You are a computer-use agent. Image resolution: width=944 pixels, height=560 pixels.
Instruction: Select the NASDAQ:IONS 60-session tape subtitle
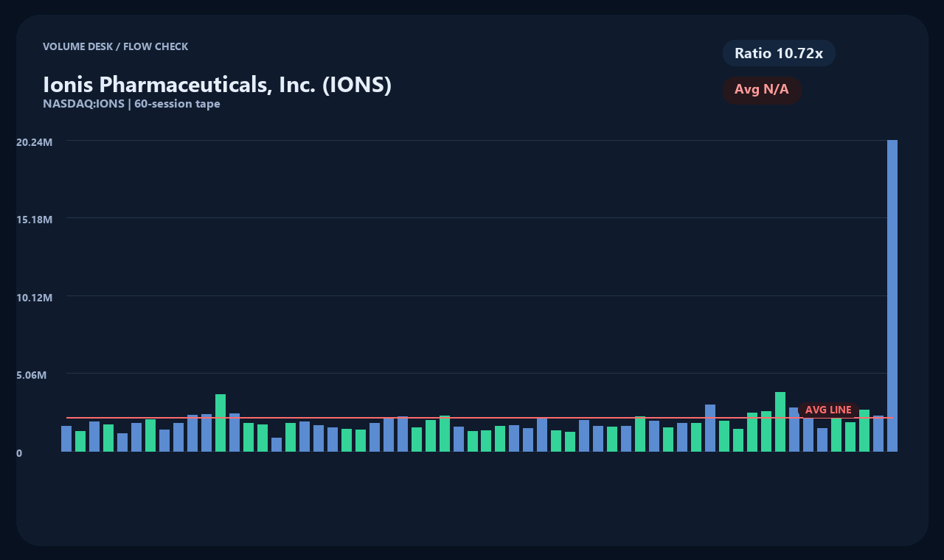click(131, 104)
